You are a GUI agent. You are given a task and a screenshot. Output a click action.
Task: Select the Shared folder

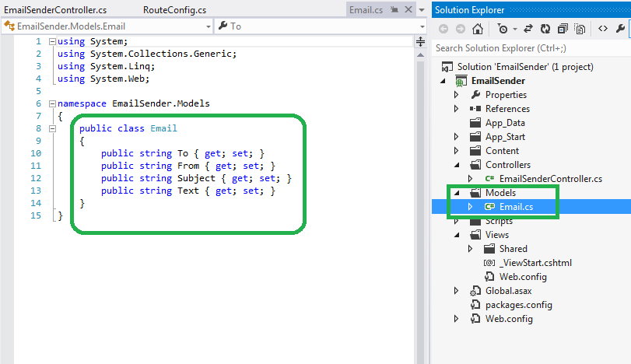(513, 249)
